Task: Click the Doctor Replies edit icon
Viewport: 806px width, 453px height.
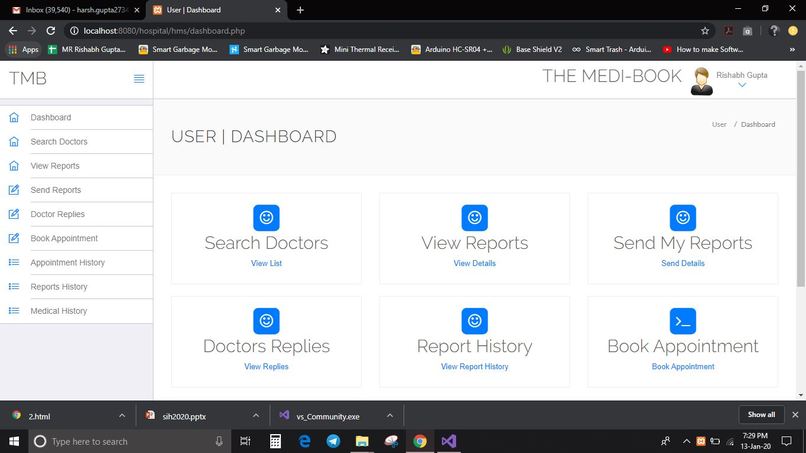Action: 14,214
